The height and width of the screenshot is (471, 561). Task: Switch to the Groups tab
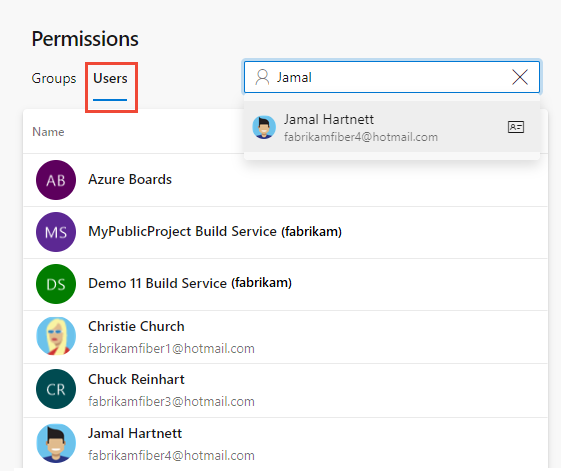[54, 78]
